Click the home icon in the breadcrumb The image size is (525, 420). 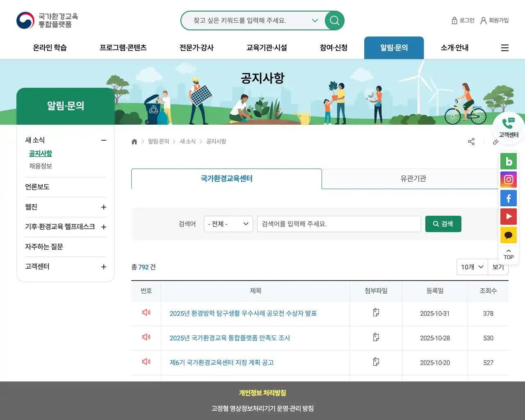tap(134, 141)
